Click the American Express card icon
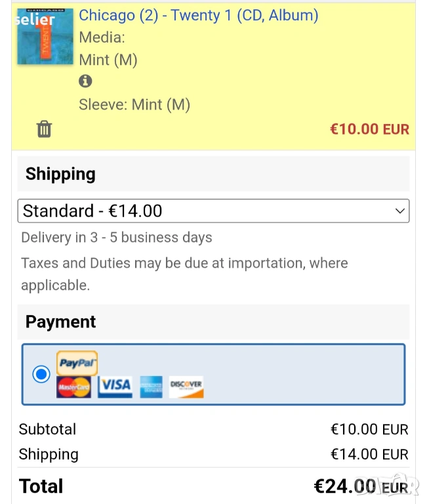Screen dimensions: 427x504 click(151, 387)
